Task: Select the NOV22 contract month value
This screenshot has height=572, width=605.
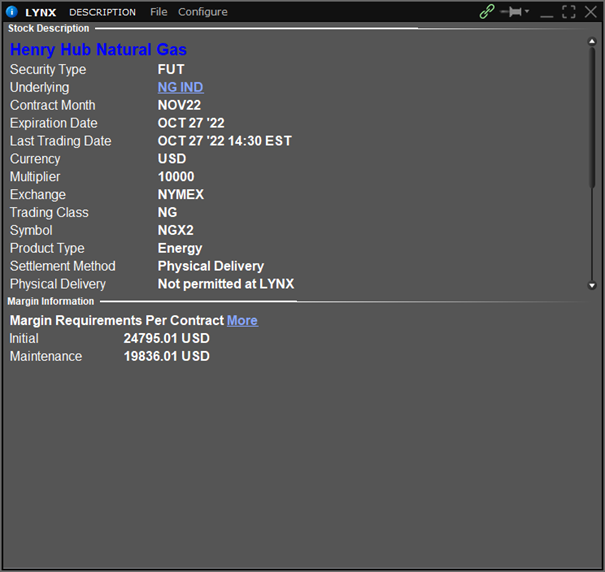Action: [179, 105]
